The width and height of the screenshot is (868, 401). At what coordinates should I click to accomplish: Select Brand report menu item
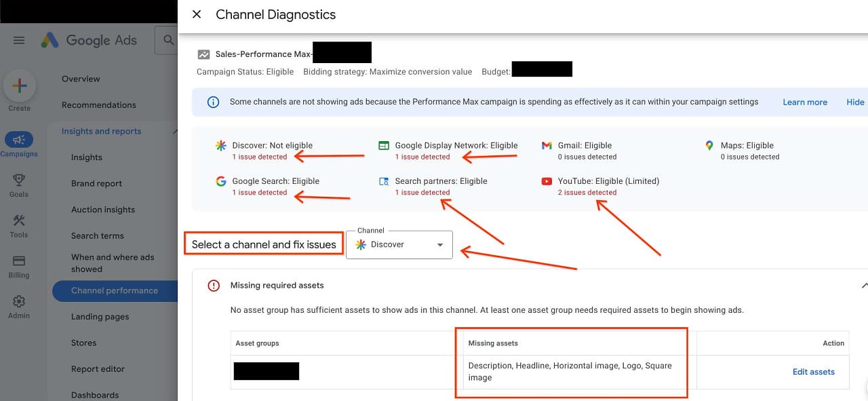click(x=97, y=184)
